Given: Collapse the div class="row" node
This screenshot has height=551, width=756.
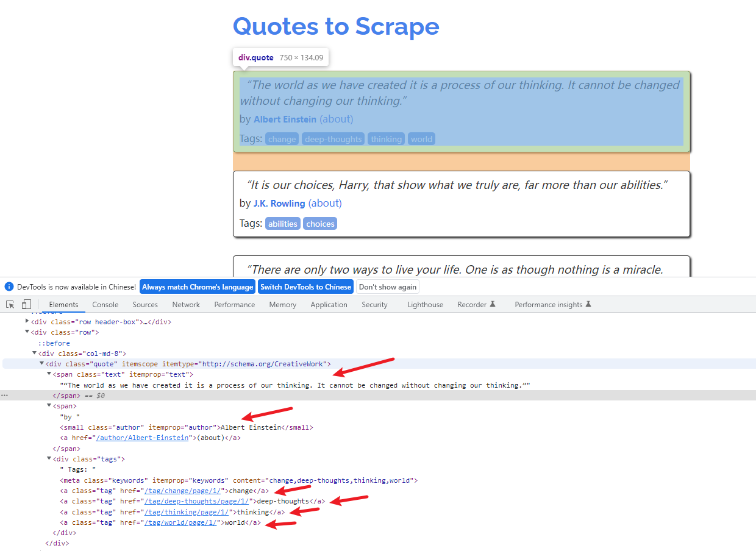Looking at the screenshot, I should click(27, 332).
